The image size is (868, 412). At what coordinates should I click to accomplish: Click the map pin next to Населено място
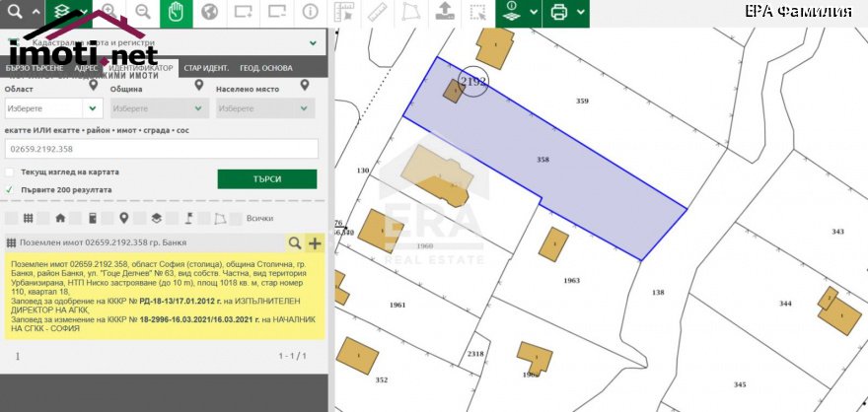(x=305, y=85)
